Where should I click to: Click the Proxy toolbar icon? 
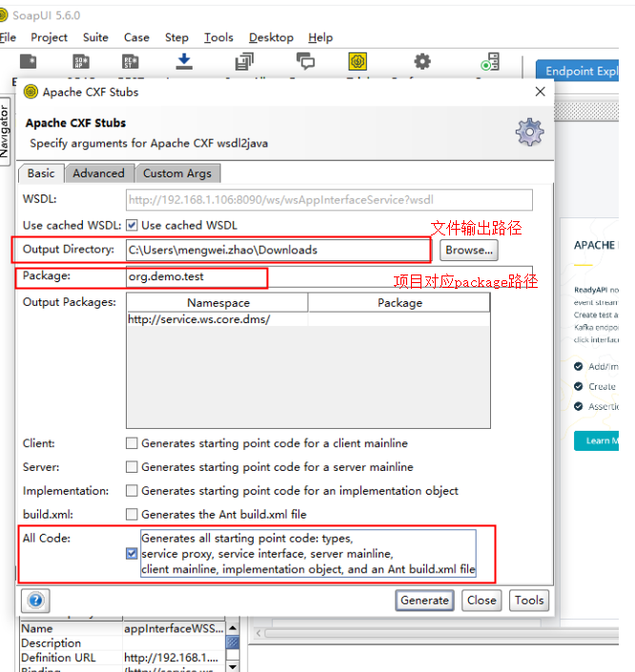pyautogui.click(x=490, y=62)
